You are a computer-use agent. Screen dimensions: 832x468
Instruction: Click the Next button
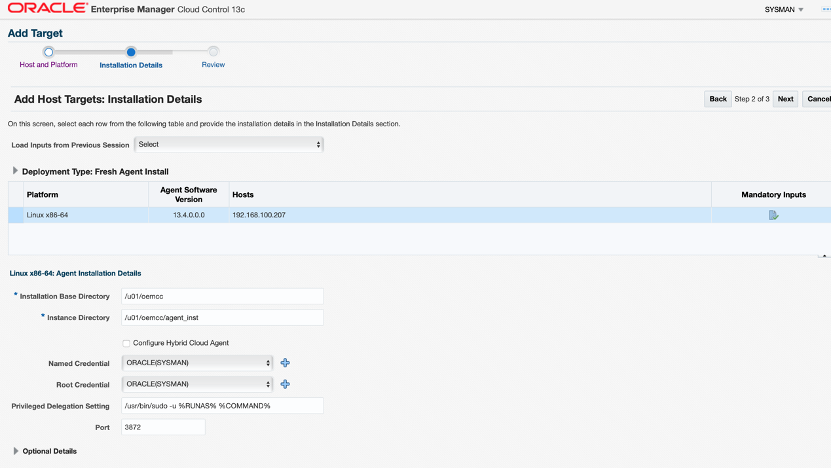(785, 99)
